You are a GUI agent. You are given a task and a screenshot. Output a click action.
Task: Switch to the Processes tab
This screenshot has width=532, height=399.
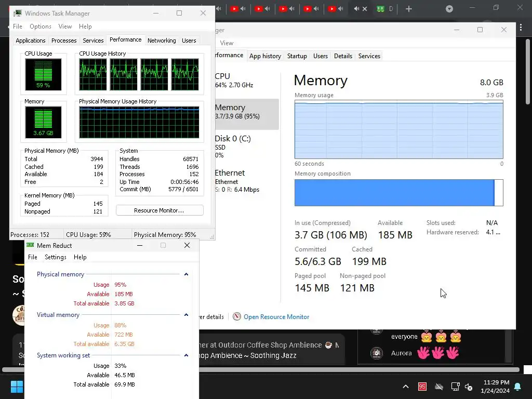[x=64, y=41]
